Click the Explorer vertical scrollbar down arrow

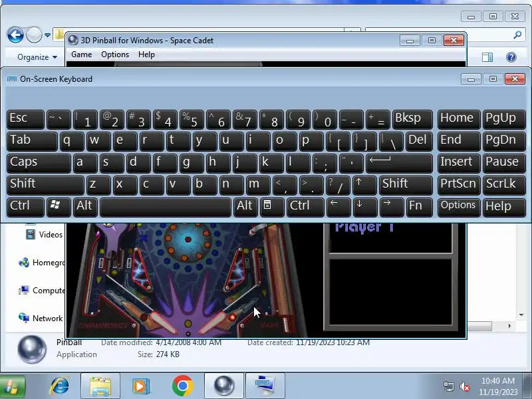point(521,315)
